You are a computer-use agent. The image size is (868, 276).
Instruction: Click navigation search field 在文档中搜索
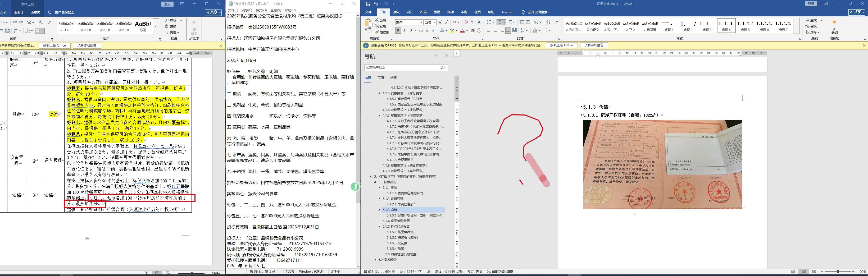click(x=403, y=67)
